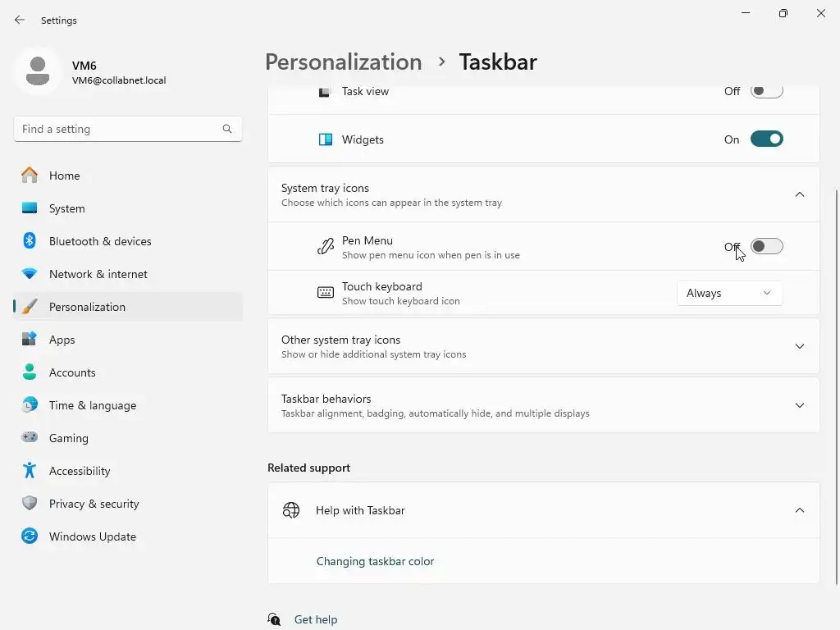Viewport: 840px width, 630px height.
Task: Click the Privacy & security shield icon
Action: tap(30, 504)
